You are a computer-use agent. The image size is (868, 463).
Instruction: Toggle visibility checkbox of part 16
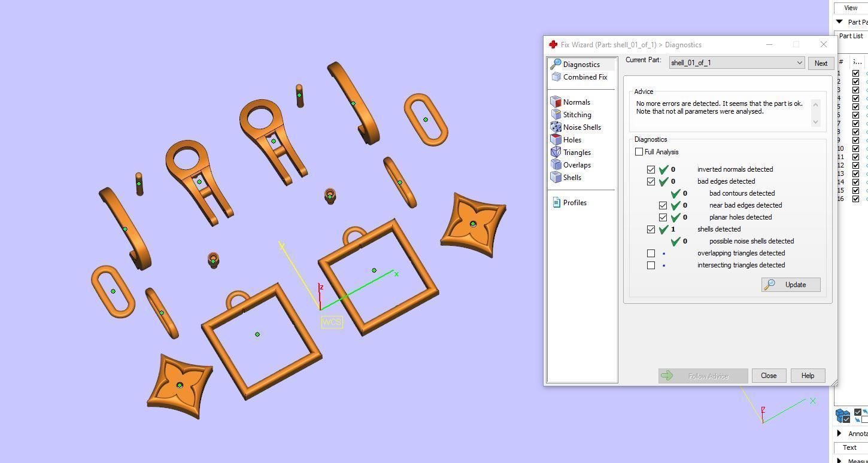855,199
